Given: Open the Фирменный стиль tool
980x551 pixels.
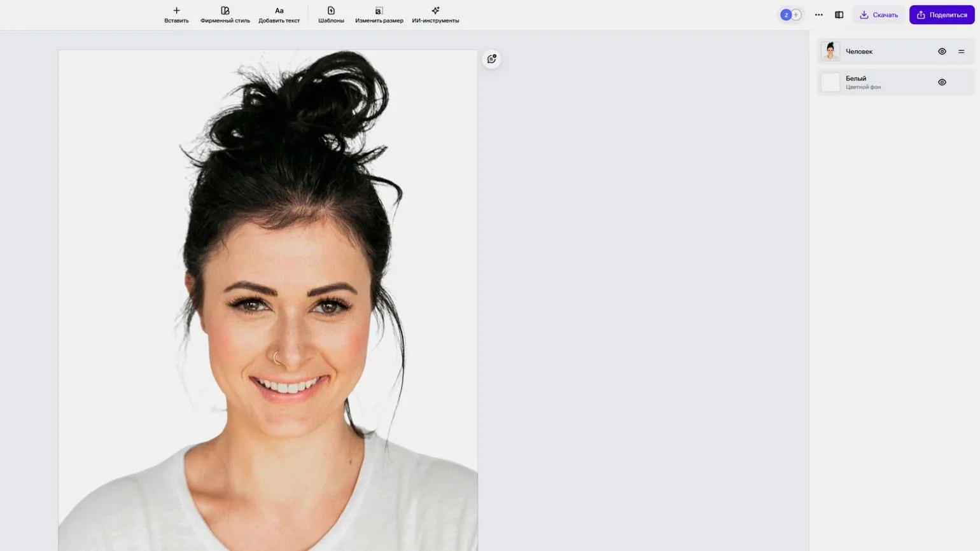Looking at the screenshot, I should point(225,15).
